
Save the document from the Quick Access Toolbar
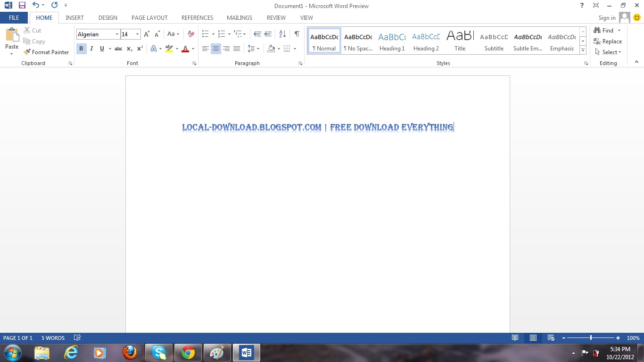click(x=22, y=6)
